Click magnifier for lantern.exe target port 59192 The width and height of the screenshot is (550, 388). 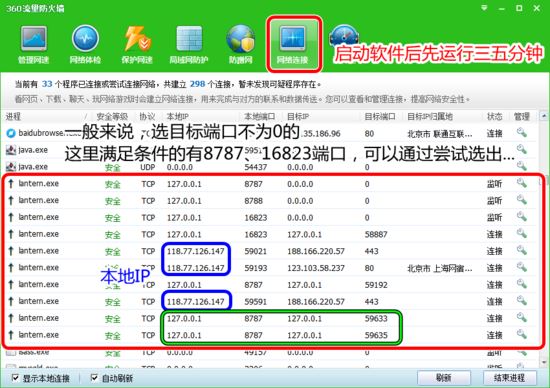(522, 285)
